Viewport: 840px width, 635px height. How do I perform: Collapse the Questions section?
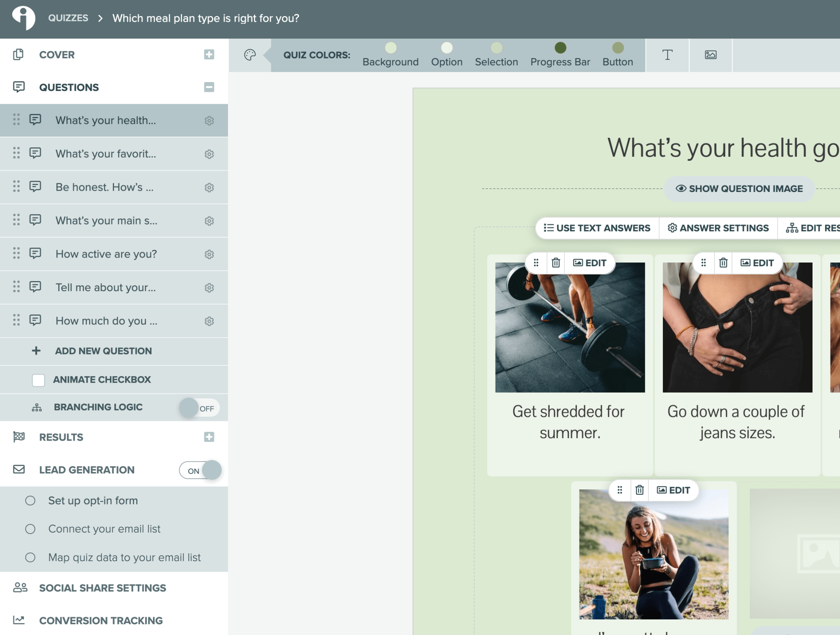click(x=210, y=87)
